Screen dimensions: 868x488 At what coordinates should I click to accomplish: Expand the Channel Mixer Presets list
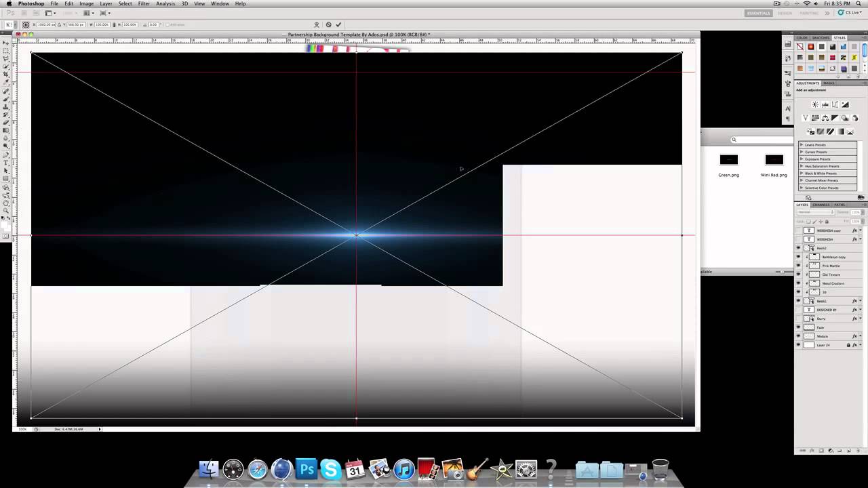pos(802,180)
